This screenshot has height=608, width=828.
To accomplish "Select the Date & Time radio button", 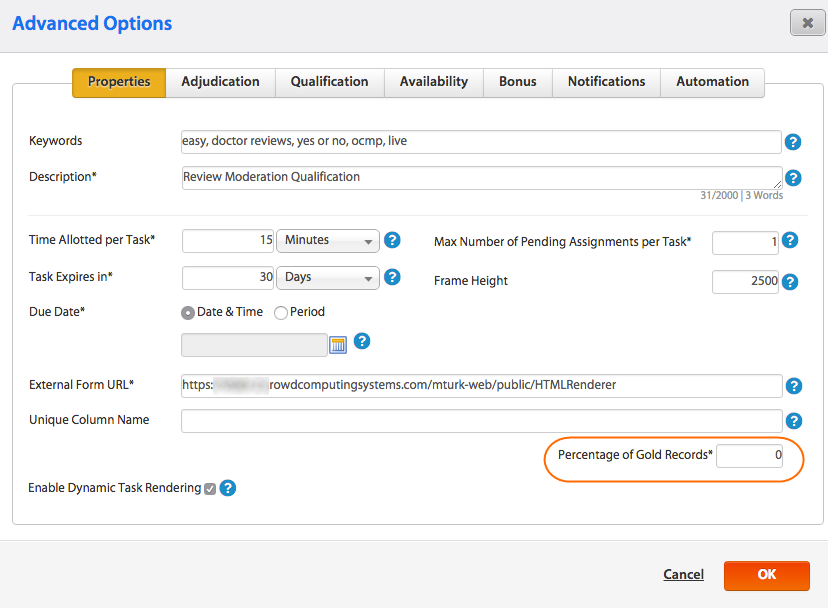I will (x=187, y=313).
